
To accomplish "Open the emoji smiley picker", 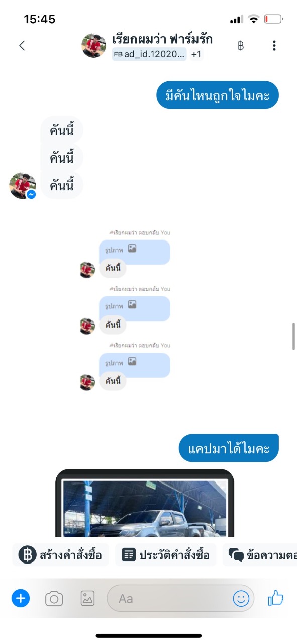I will point(241,598).
